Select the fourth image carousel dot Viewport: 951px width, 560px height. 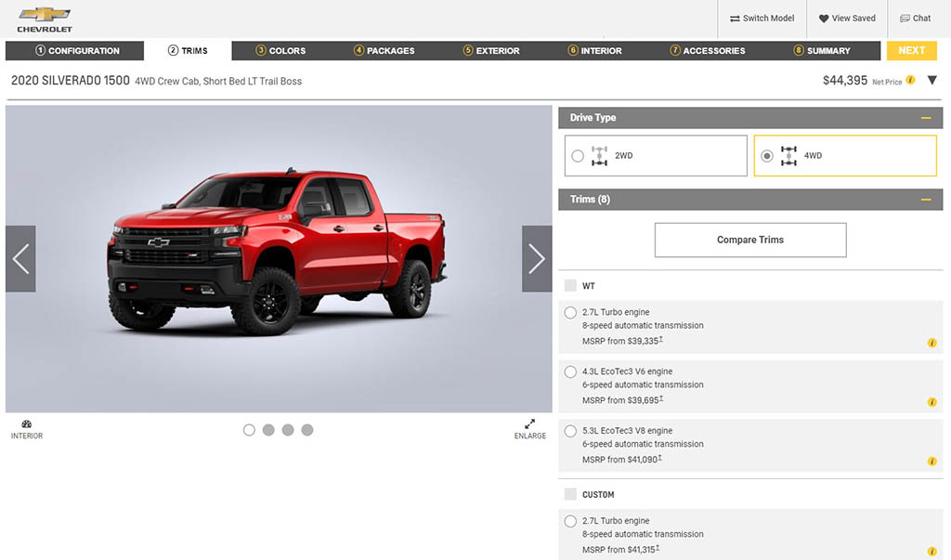pyautogui.click(x=307, y=430)
